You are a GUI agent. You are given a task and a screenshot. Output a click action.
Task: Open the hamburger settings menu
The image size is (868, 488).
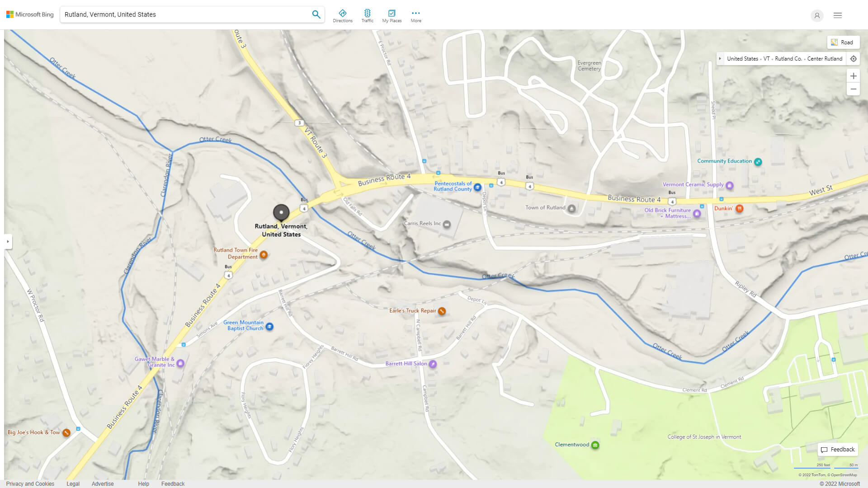pyautogui.click(x=837, y=15)
